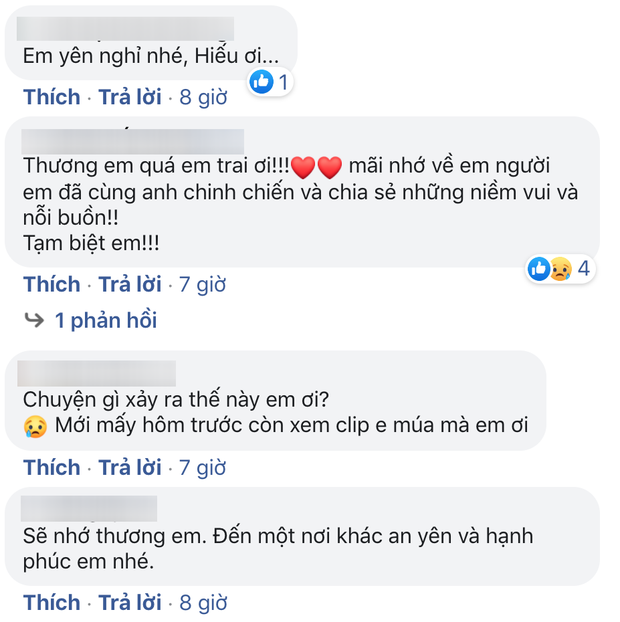620x622 pixels.
Task: Click the curved reply arrow beside "1 phản hồi"
Action: pyautogui.click(x=34, y=320)
